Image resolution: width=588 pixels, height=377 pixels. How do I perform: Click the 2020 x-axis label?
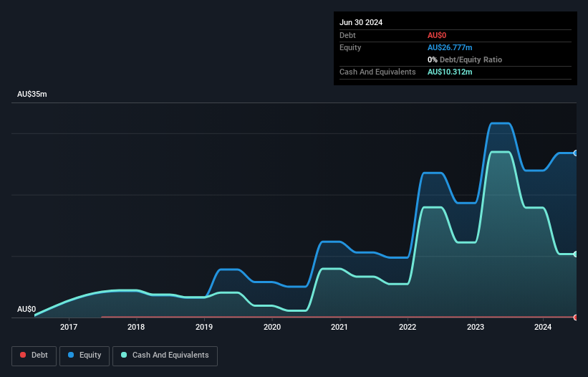pyautogui.click(x=272, y=327)
